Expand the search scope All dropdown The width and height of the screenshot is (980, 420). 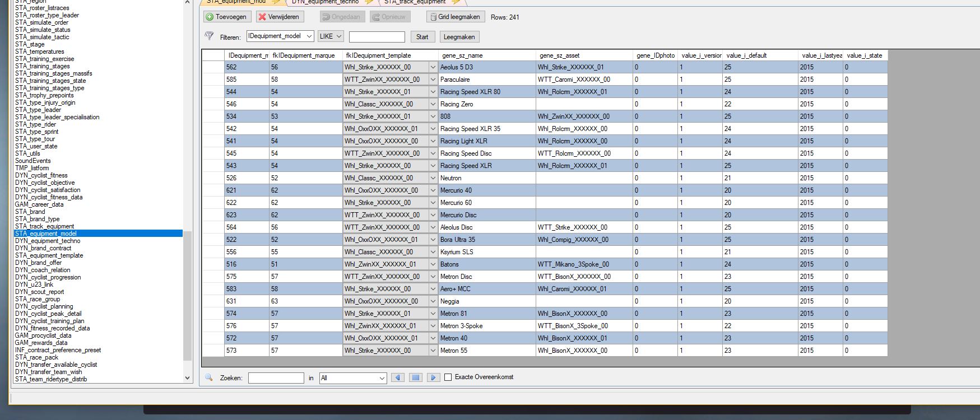pyautogui.click(x=382, y=378)
